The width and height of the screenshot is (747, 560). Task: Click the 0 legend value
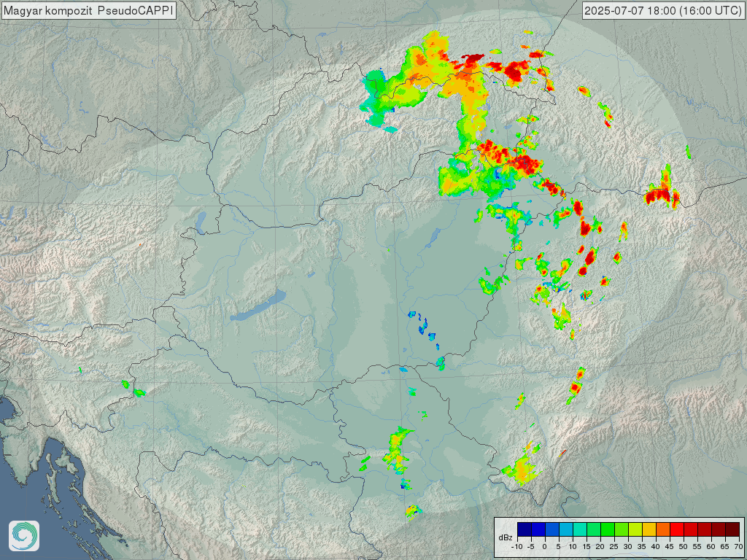click(544, 547)
